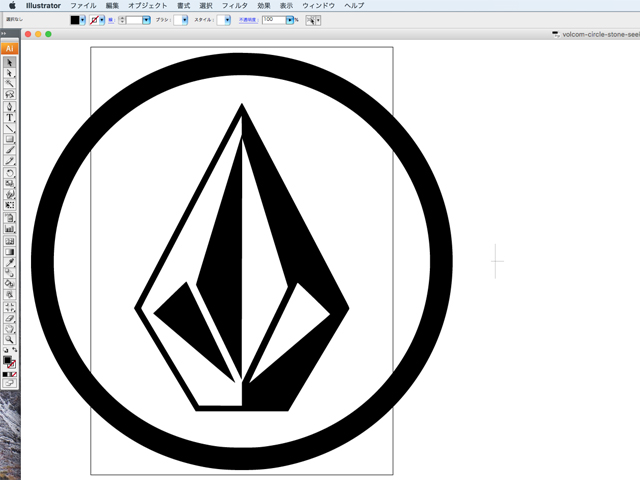This screenshot has width=640, height=480.
Task: Swap fill and stroke arrows icon
Action: click(15, 350)
